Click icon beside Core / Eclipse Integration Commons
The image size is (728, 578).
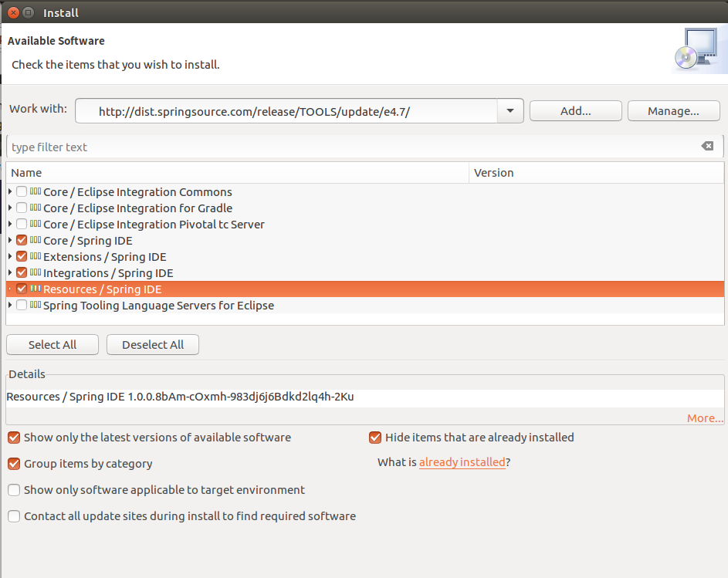pyautogui.click(x=36, y=192)
